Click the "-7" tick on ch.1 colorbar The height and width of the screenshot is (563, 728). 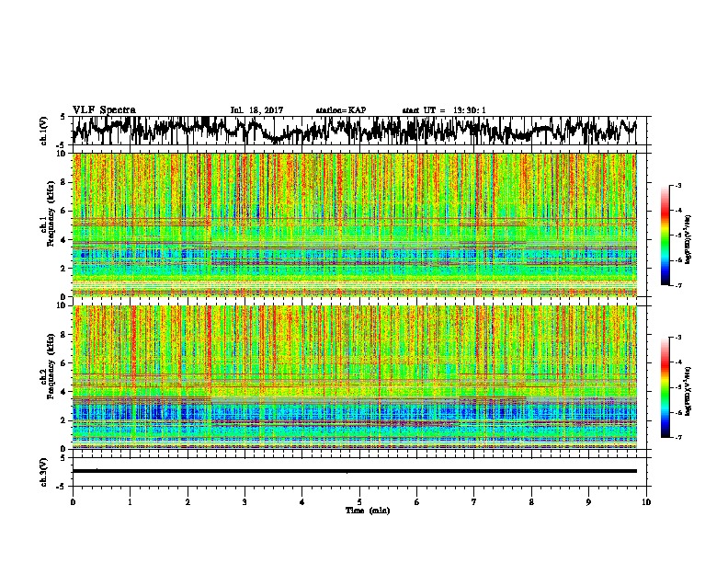[x=677, y=285]
